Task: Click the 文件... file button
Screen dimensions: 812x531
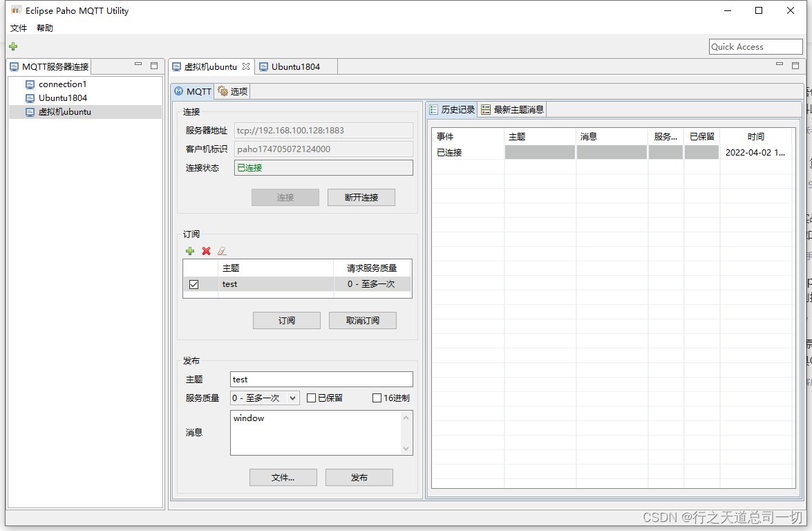Action: [283, 478]
